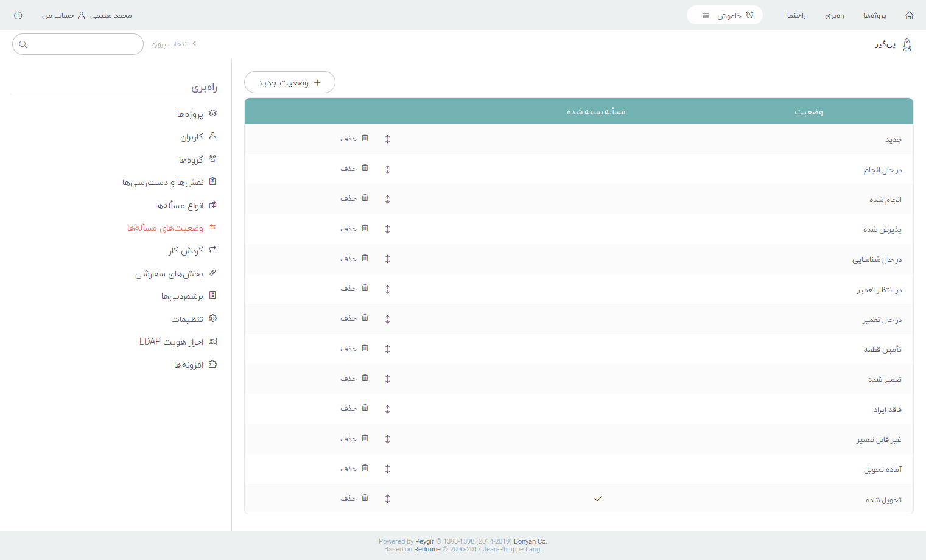The width and height of the screenshot is (926, 560).
Task: Click sort arrows icon for تأمین قطعه row
Action: 387,349
